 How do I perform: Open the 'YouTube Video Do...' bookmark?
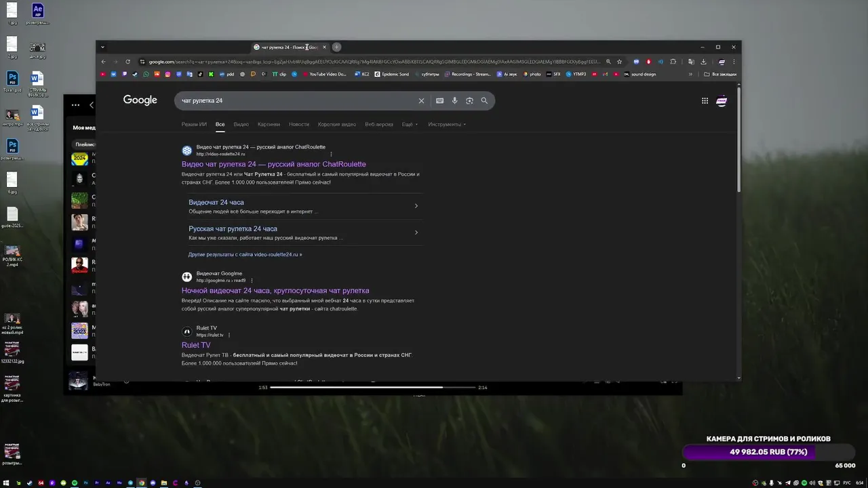click(324, 74)
